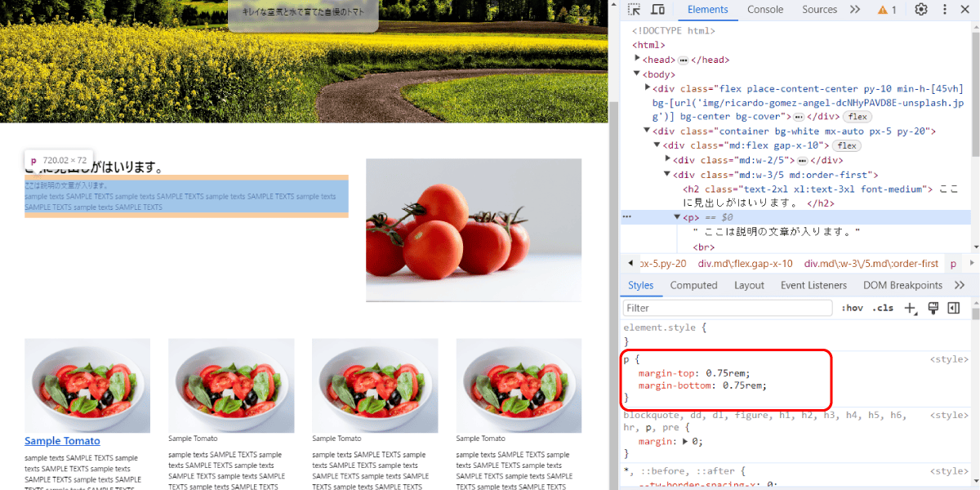Toggle the :hov element state button

click(x=853, y=308)
